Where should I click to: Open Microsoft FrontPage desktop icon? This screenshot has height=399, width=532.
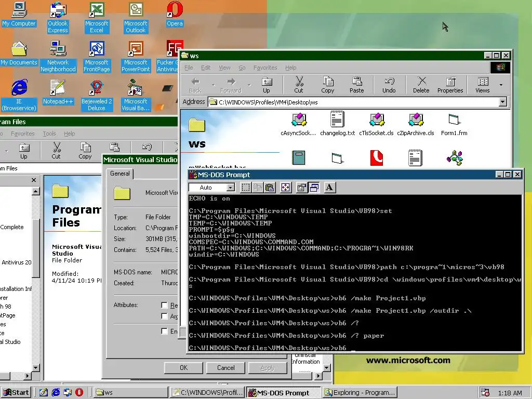pyautogui.click(x=97, y=57)
